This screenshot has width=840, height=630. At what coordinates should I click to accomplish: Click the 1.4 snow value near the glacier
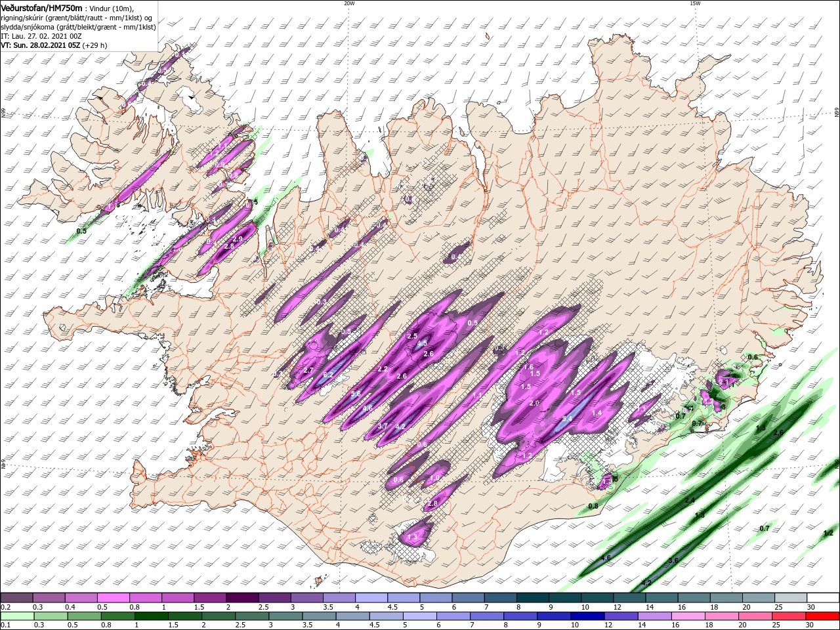(597, 413)
